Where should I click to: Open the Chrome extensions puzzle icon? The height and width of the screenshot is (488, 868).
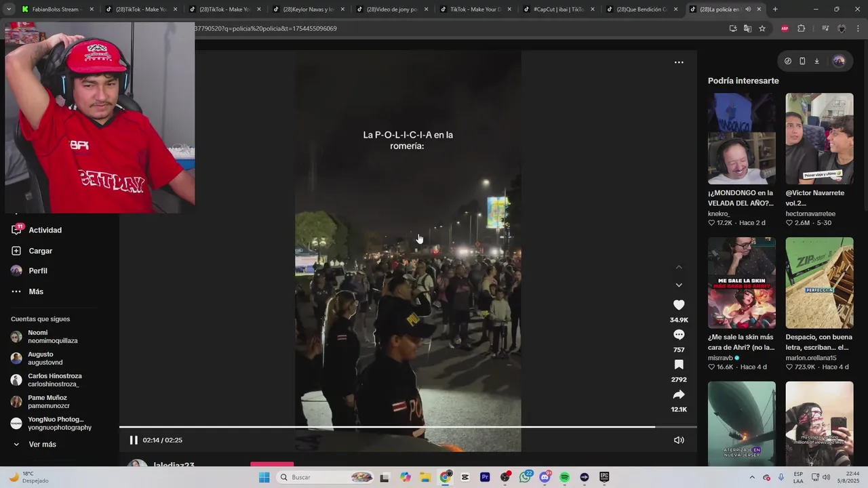pos(801,28)
